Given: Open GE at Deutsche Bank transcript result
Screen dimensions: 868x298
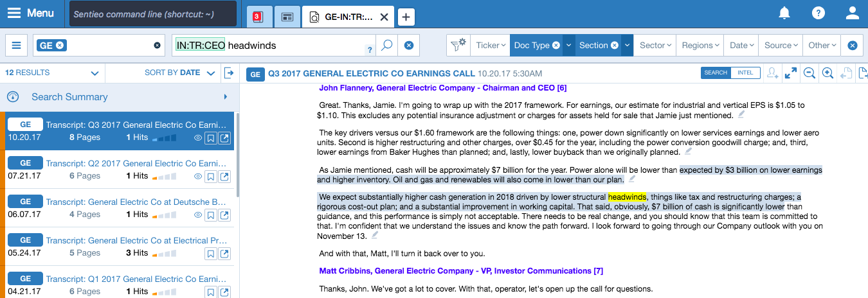Looking at the screenshot, I should (136, 202).
